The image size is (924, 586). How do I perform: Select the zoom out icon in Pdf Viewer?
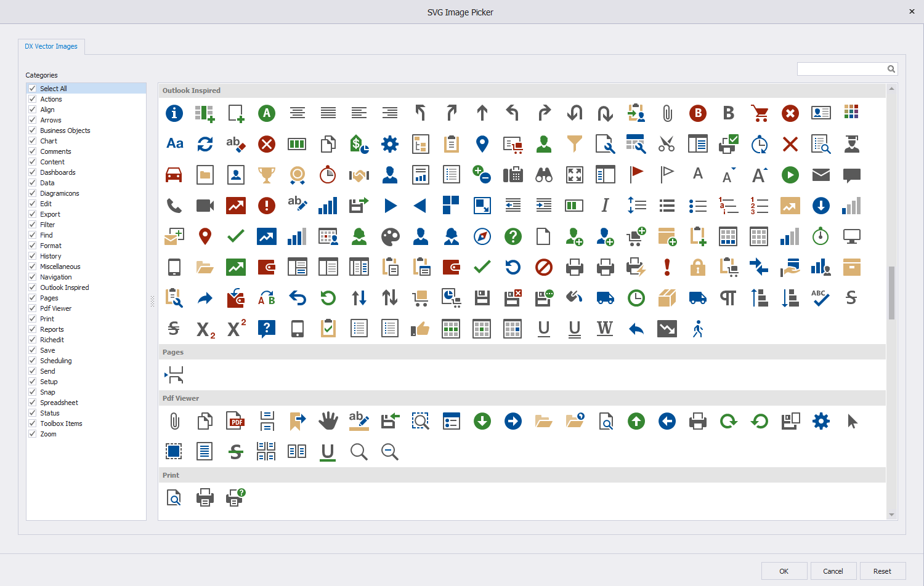tap(390, 451)
